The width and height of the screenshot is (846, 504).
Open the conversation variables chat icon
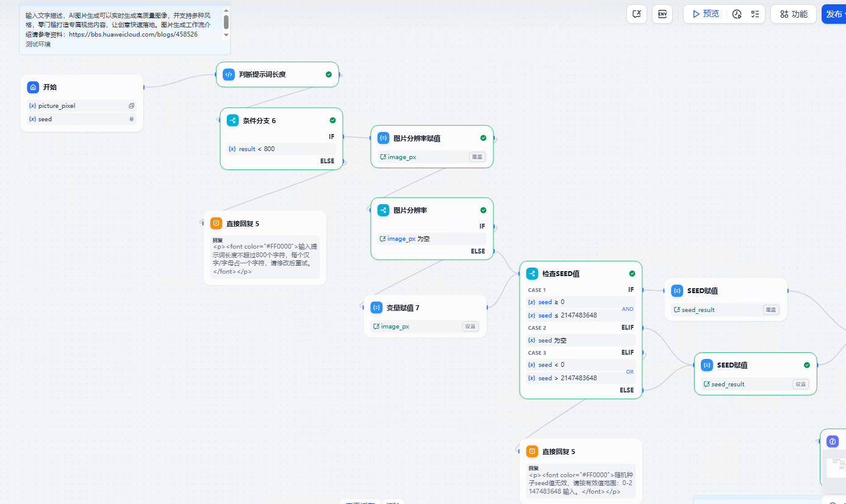[x=637, y=14]
